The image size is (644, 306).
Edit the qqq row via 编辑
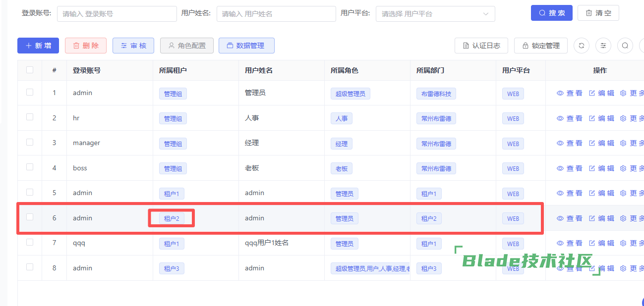click(601, 243)
